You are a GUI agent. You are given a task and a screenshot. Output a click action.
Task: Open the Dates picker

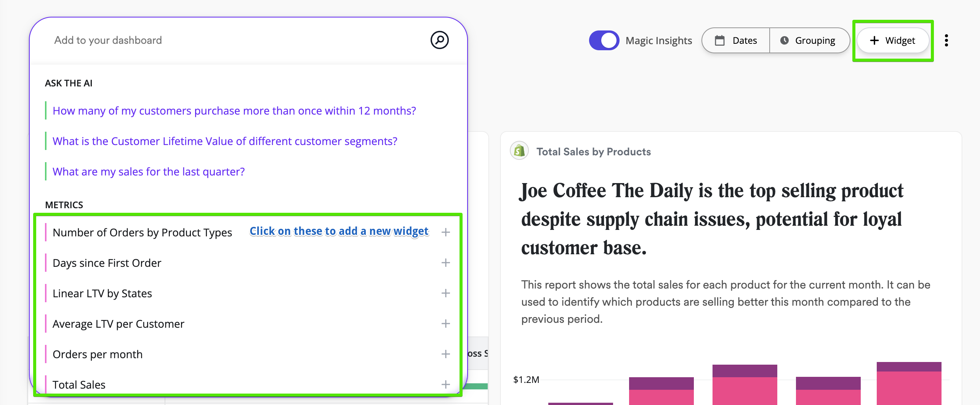[736, 40]
